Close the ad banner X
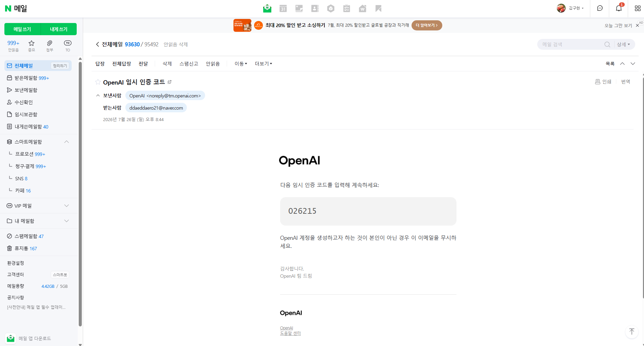Screen dimensions: 644x346 click(637, 25)
